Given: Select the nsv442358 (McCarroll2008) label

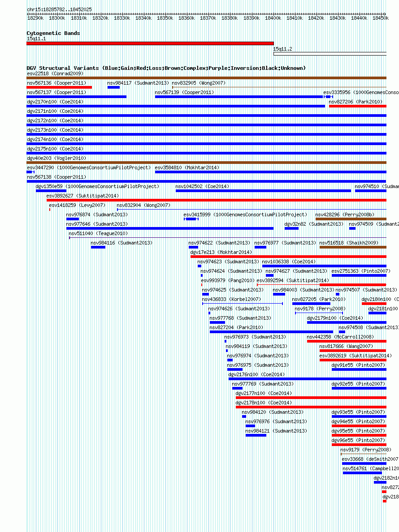Looking at the screenshot, I should click(341, 337).
